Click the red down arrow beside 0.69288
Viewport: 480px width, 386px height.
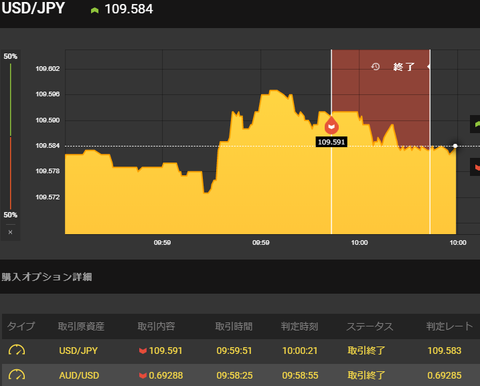coord(143,375)
